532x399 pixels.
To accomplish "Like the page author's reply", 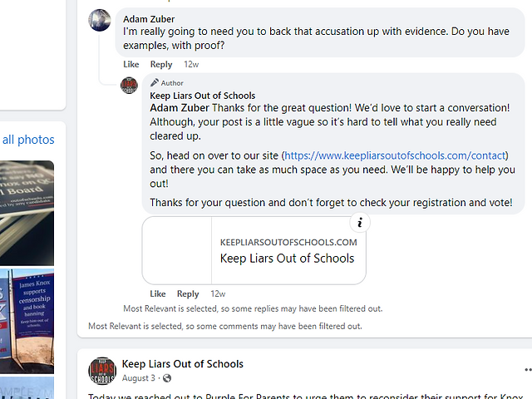I will 158,293.
